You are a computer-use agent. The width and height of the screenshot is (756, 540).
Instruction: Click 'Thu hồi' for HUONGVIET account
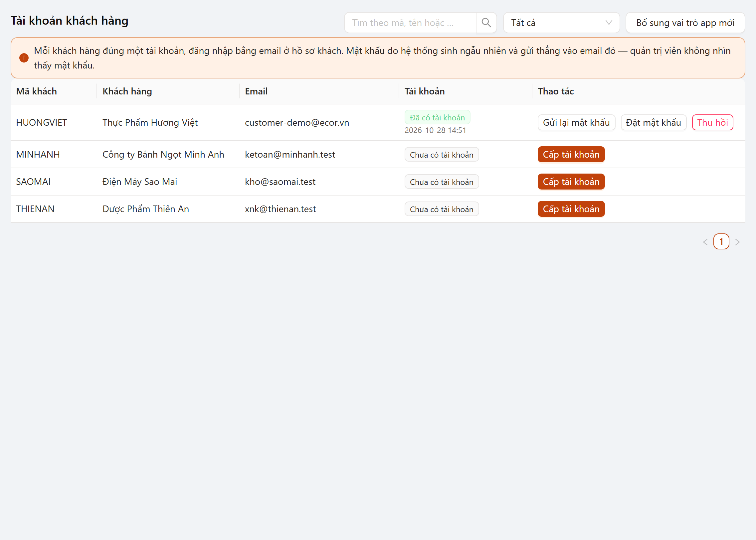tap(712, 122)
